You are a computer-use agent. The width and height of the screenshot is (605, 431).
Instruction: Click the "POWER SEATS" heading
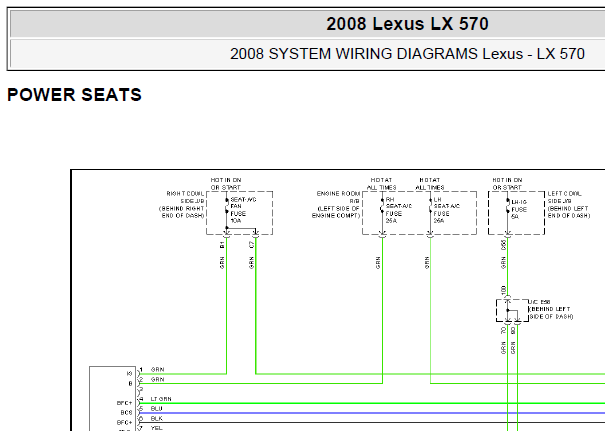pos(74,95)
